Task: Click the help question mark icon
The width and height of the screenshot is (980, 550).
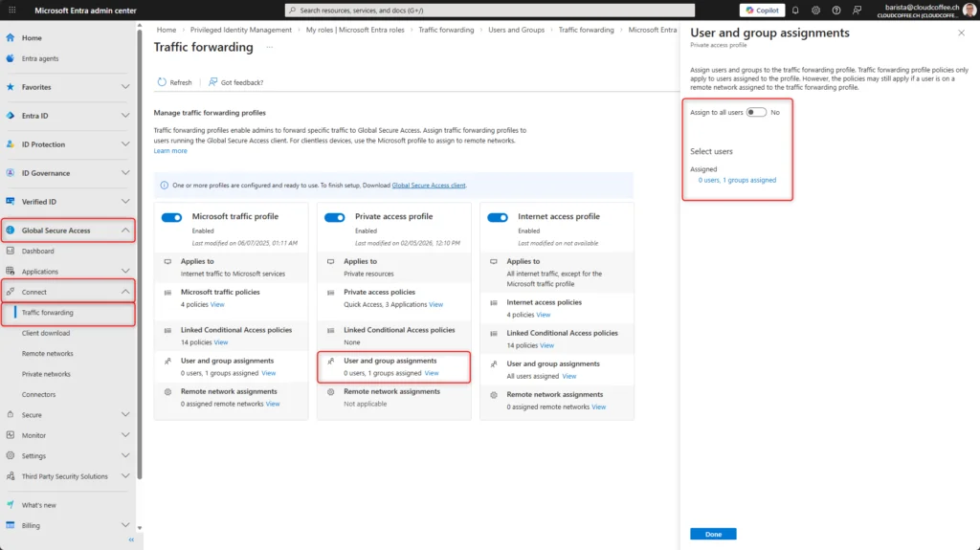Action: (835, 11)
